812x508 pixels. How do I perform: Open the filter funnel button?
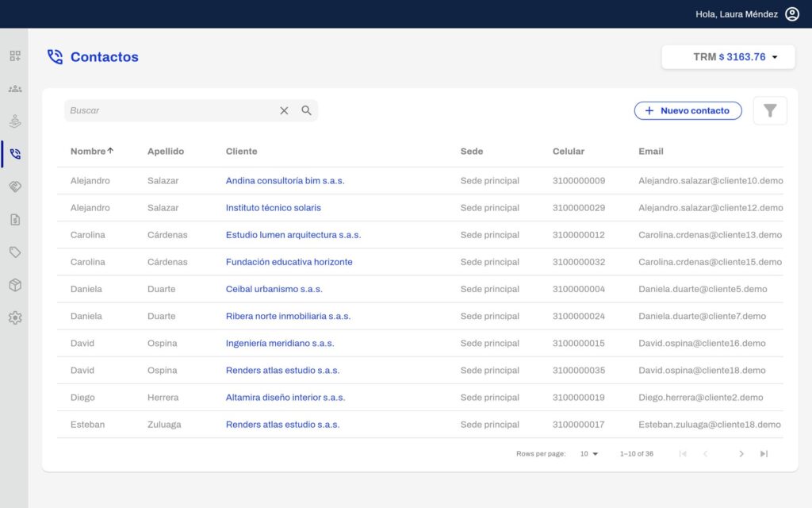770,110
